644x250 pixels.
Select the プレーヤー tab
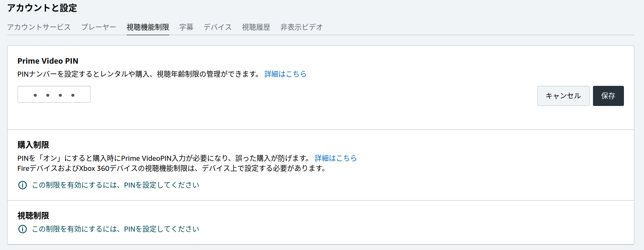click(x=99, y=27)
